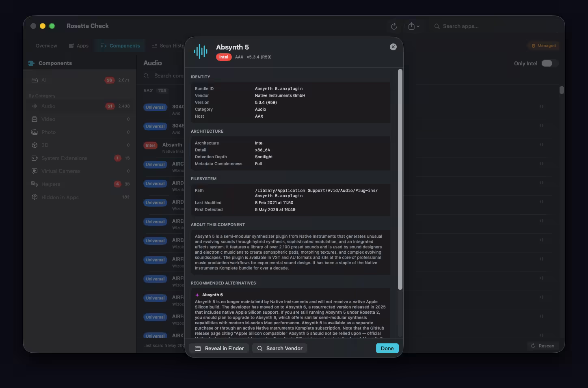Screen dimensions: 588x388
Task: Select Video category in sidebar
Action: [x=80, y=119]
